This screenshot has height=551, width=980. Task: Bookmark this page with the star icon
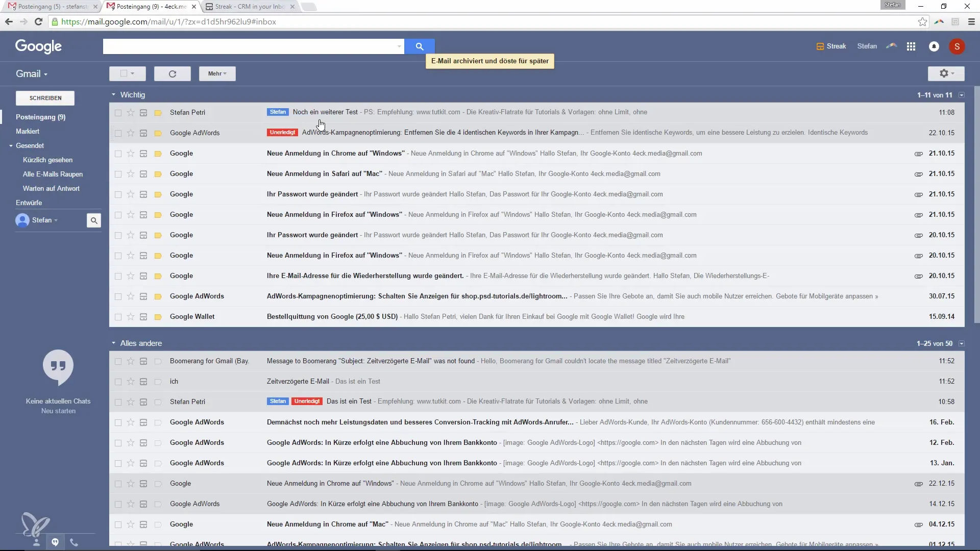[x=922, y=22]
